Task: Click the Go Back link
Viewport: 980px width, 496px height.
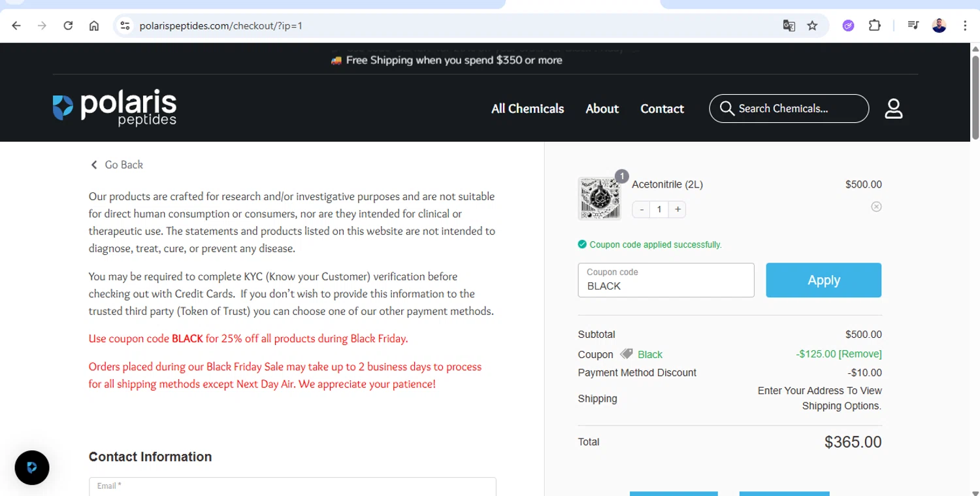Action: pyautogui.click(x=116, y=165)
